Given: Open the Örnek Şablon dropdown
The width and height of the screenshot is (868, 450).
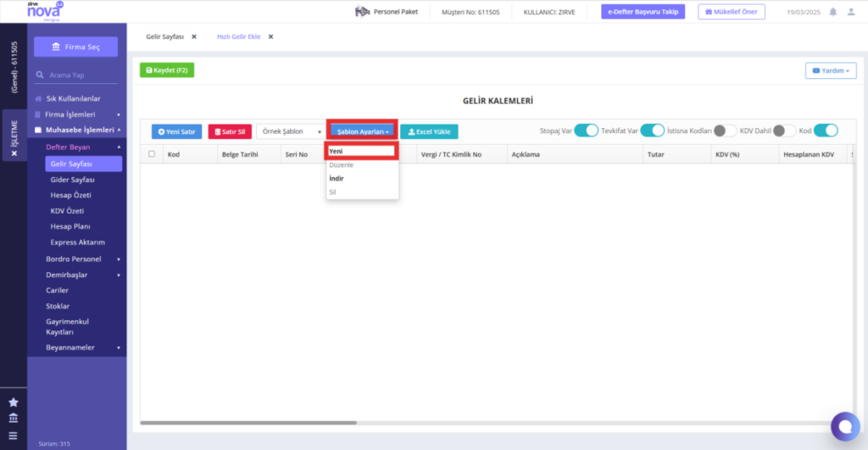Looking at the screenshot, I should 292,131.
